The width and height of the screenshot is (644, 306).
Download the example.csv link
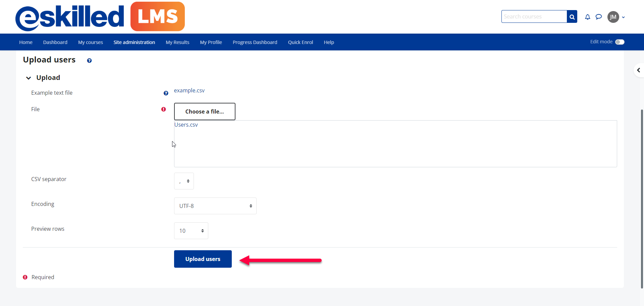189,90
